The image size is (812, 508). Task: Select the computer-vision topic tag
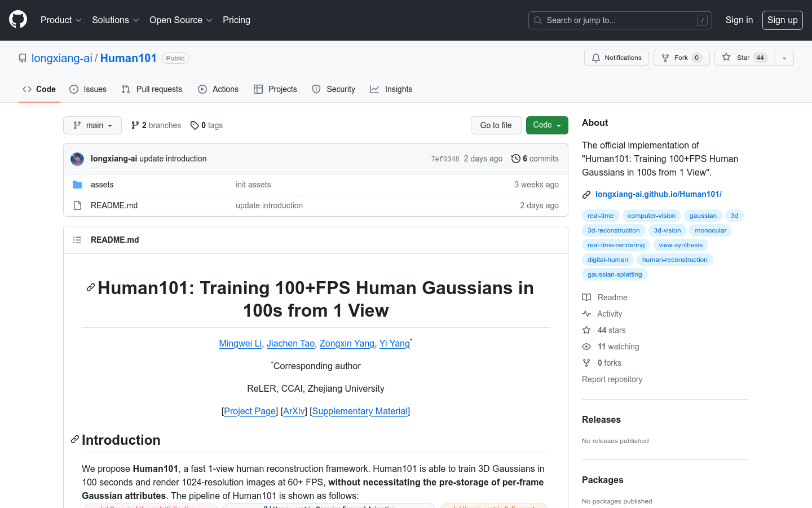coord(651,216)
